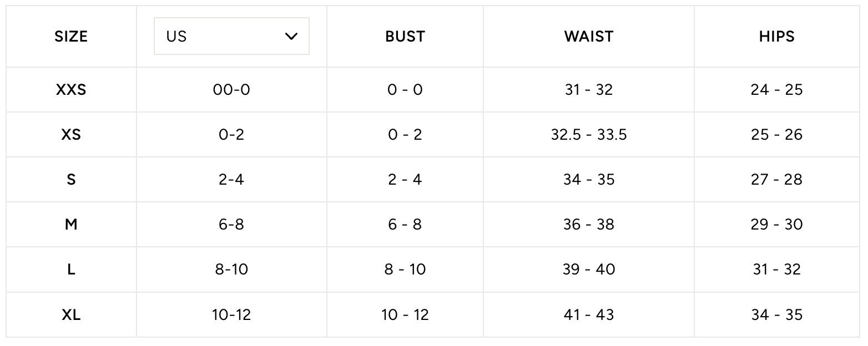Click the HIPS column header
Viewport: 868px width, 346px height.
(776, 37)
